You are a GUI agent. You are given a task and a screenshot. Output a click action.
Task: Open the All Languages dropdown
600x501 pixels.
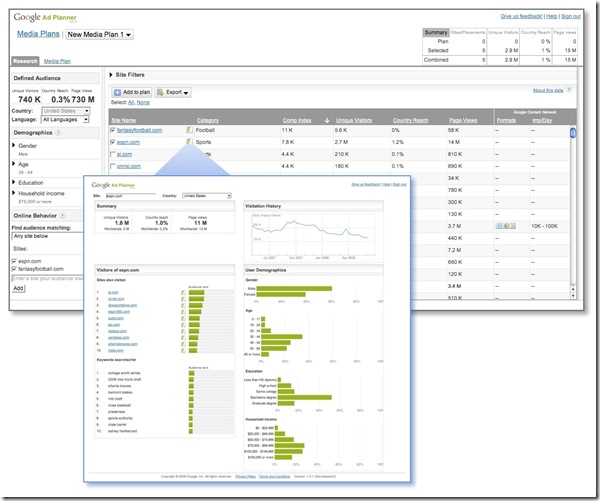[65, 120]
